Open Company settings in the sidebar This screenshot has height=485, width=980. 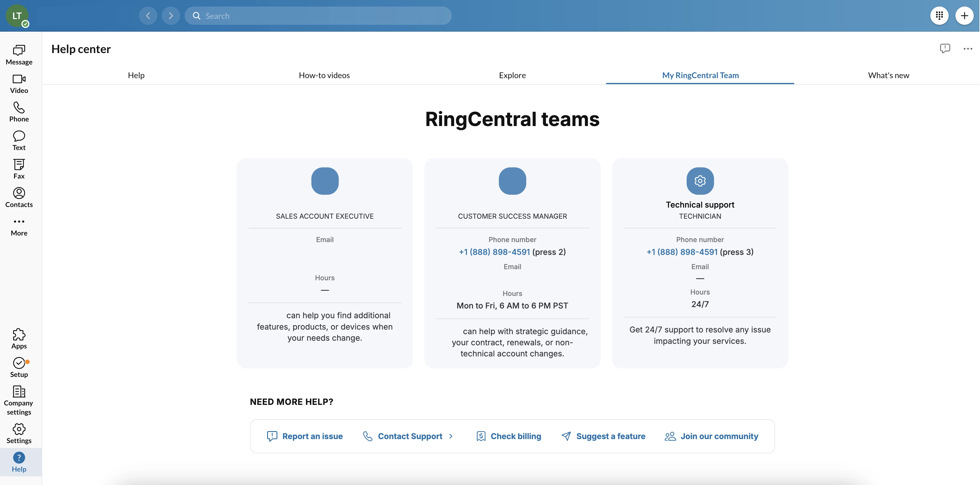point(19,400)
